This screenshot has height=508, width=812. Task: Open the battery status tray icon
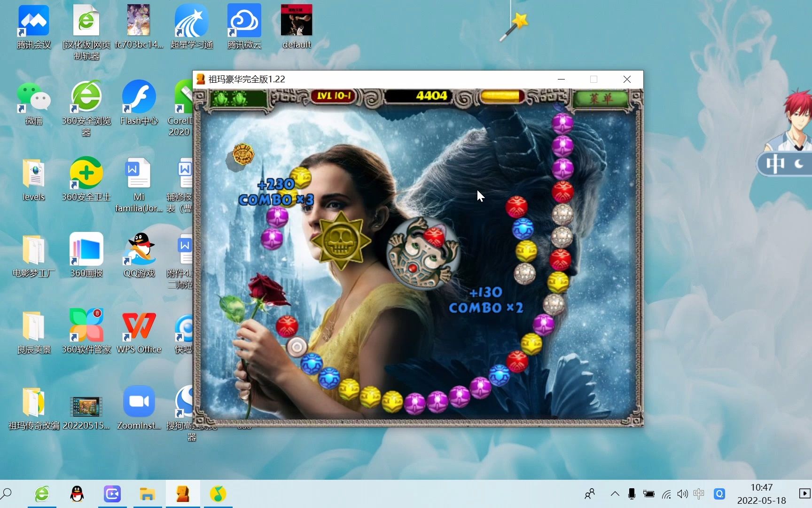(x=649, y=494)
